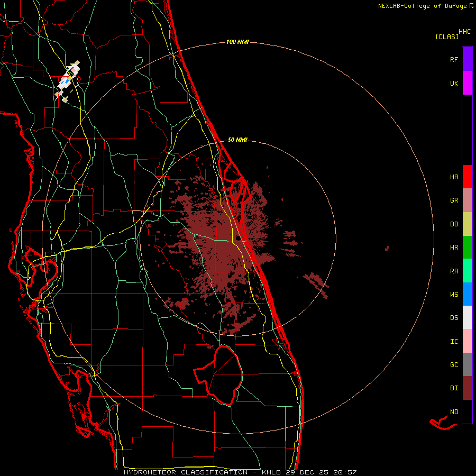Screen dimensions: 476x476
Task: Click the BI brown legend swatch
Action: click(467, 388)
